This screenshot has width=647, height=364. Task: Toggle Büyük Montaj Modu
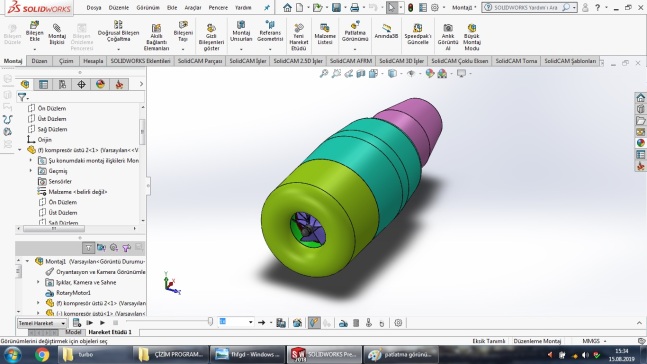472,37
